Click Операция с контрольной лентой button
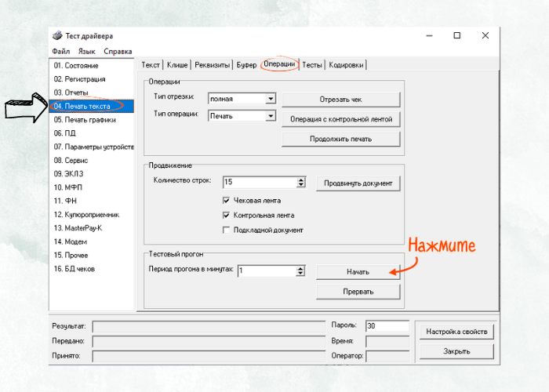Screen dimensions: 549x392 click(340, 119)
